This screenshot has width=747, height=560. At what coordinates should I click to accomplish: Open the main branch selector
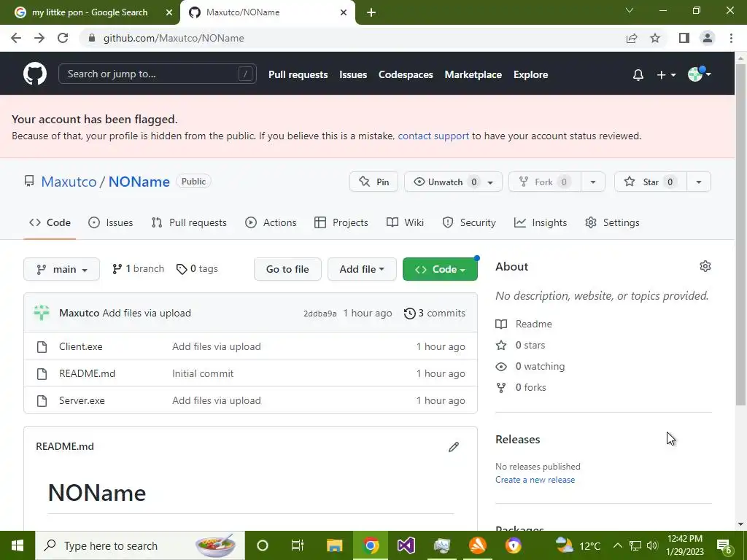point(61,269)
